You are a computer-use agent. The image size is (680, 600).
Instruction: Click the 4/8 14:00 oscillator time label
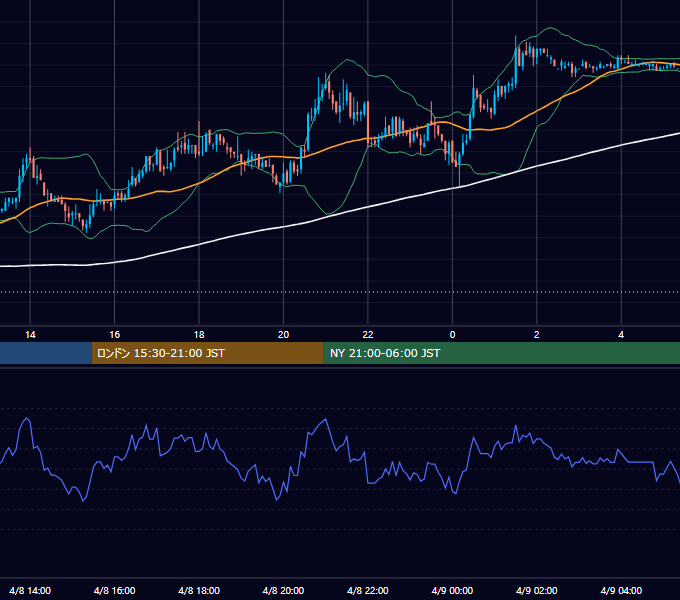click(30, 590)
